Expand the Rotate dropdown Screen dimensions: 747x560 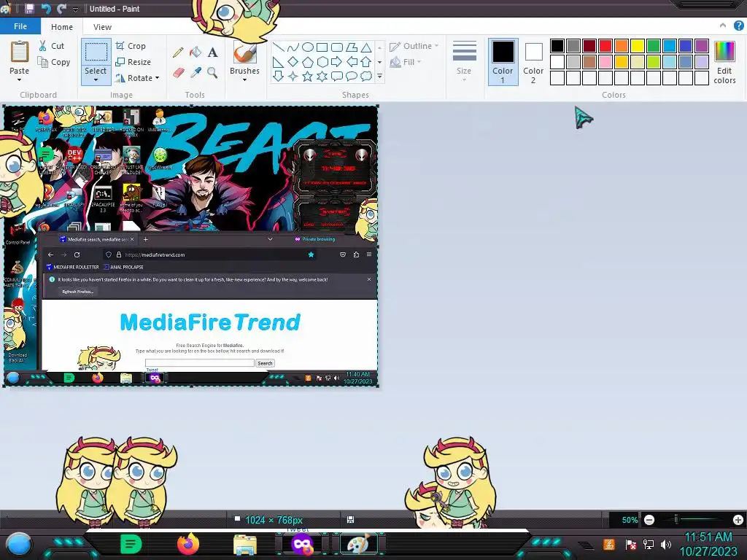click(x=158, y=78)
